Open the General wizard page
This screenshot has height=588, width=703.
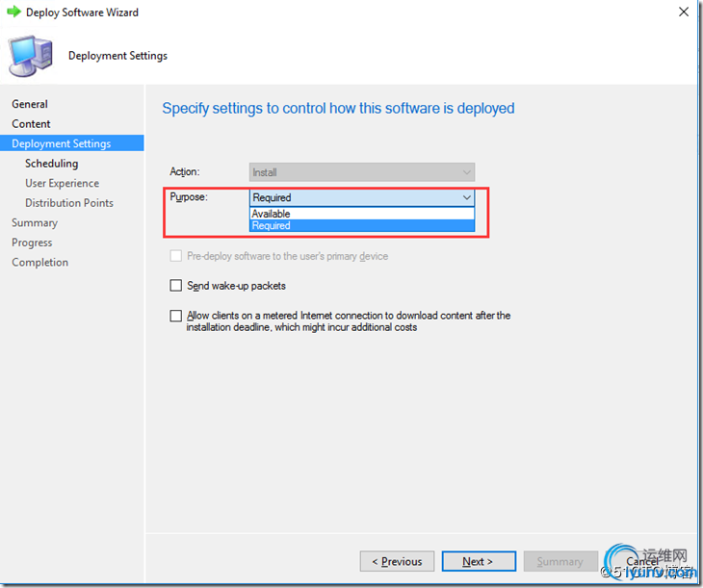coord(30,104)
